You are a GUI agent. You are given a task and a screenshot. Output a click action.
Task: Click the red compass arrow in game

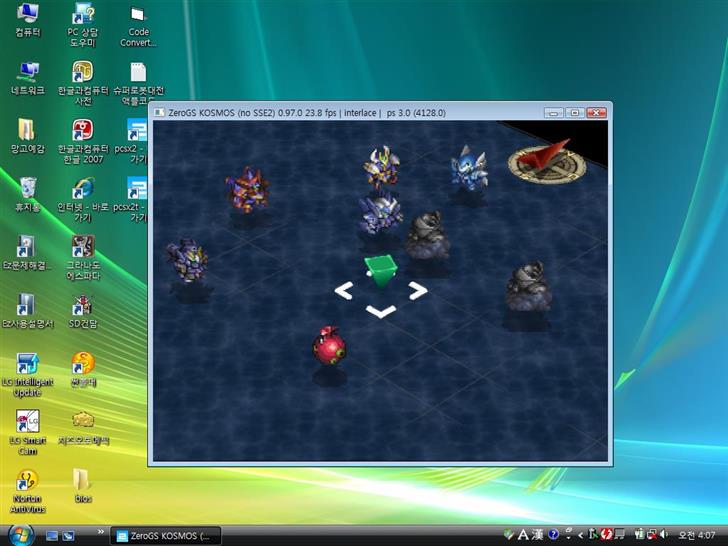[543, 153]
